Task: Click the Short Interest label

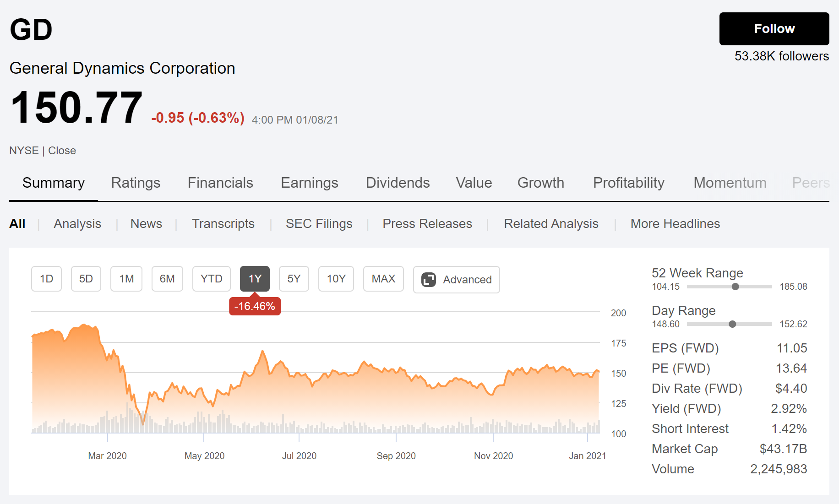Action: click(690, 428)
